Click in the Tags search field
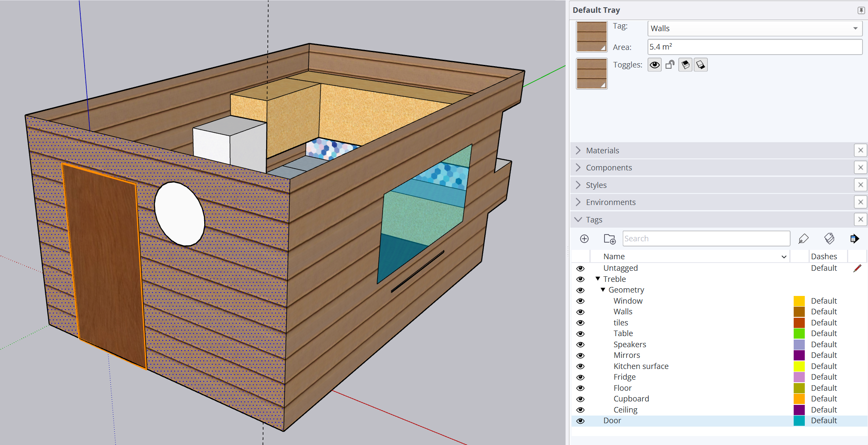Viewport: 868px width, 445px height. 706,239
